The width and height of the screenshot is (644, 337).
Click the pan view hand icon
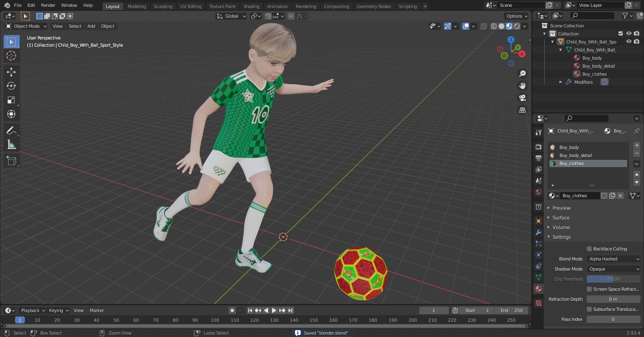point(522,86)
